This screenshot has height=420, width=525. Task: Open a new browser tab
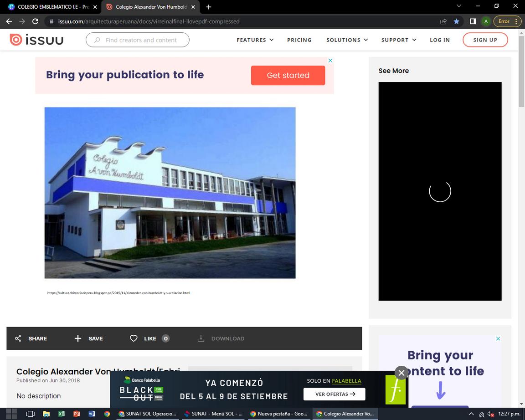(209, 7)
